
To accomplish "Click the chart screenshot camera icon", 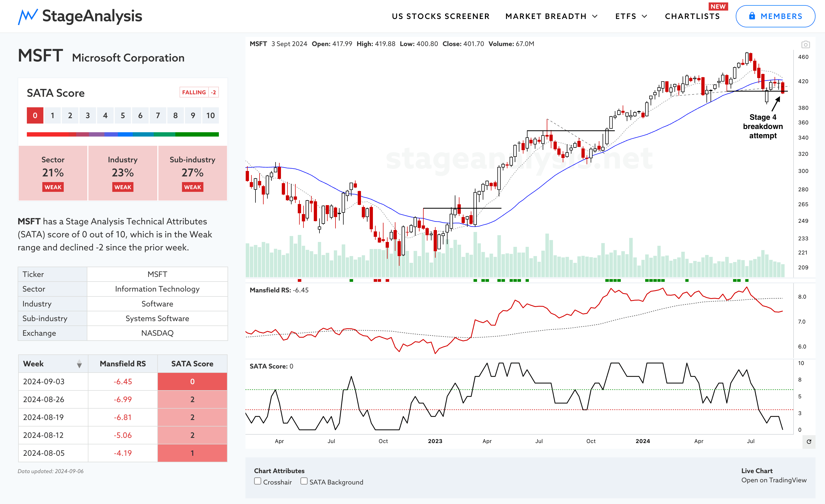I will [x=805, y=44].
